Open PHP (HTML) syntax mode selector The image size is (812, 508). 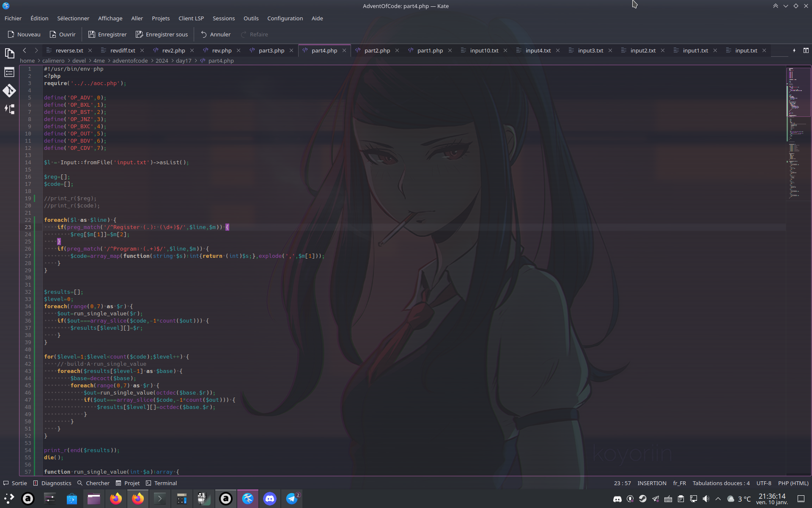pyautogui.click(x=793, y=483)
